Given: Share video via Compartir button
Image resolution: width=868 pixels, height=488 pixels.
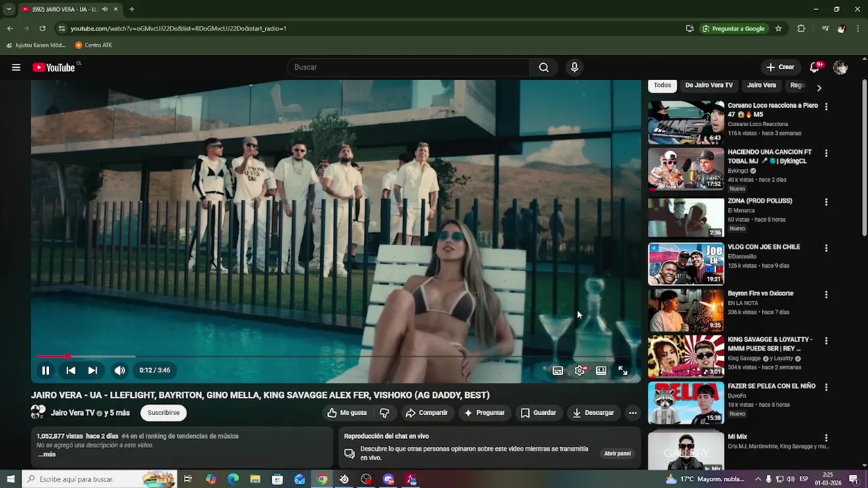Looking at the screenshot, I should click(x=427, y=413).
